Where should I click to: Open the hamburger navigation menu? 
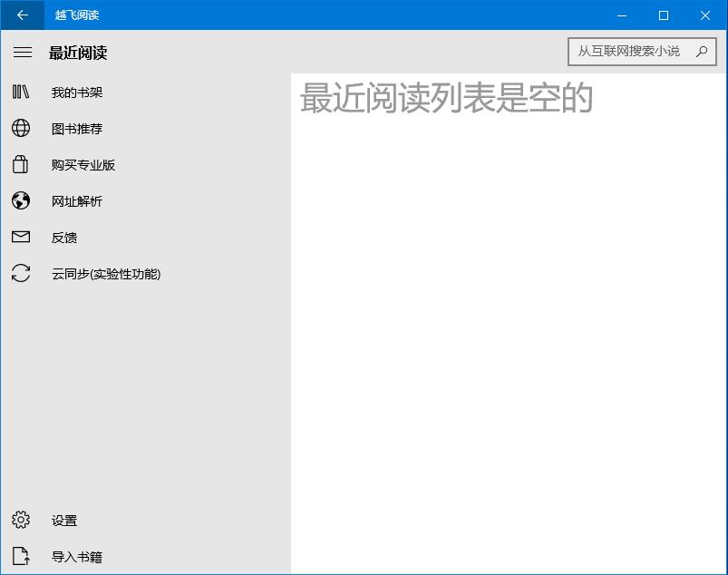click(23, 52)
